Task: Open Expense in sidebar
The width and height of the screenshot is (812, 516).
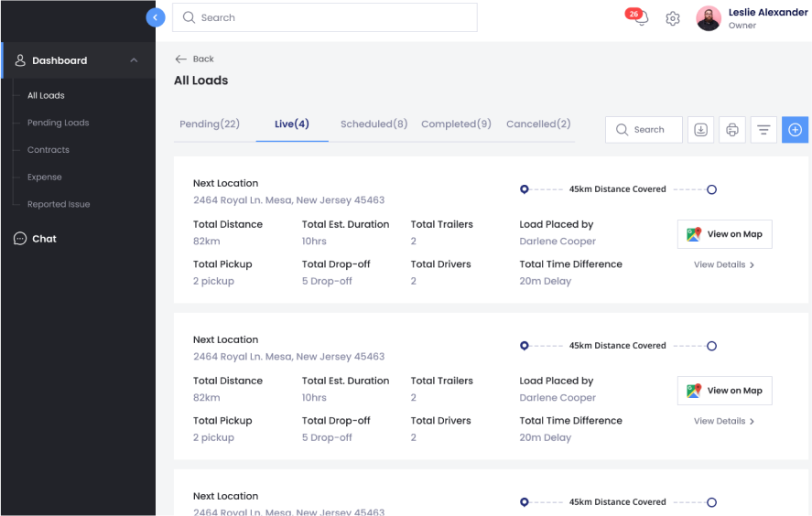Action: [x=45, y=177]
